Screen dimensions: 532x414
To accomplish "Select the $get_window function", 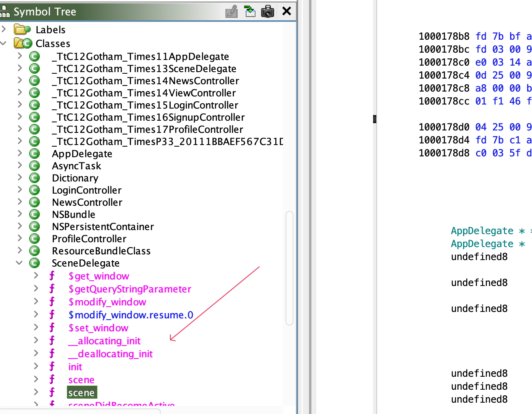I will pos(99,276).
